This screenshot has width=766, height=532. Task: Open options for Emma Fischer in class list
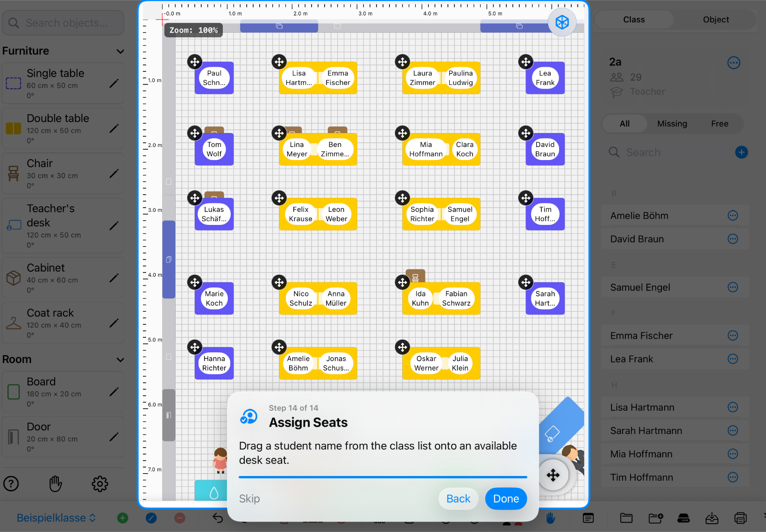tap(733, 336)
